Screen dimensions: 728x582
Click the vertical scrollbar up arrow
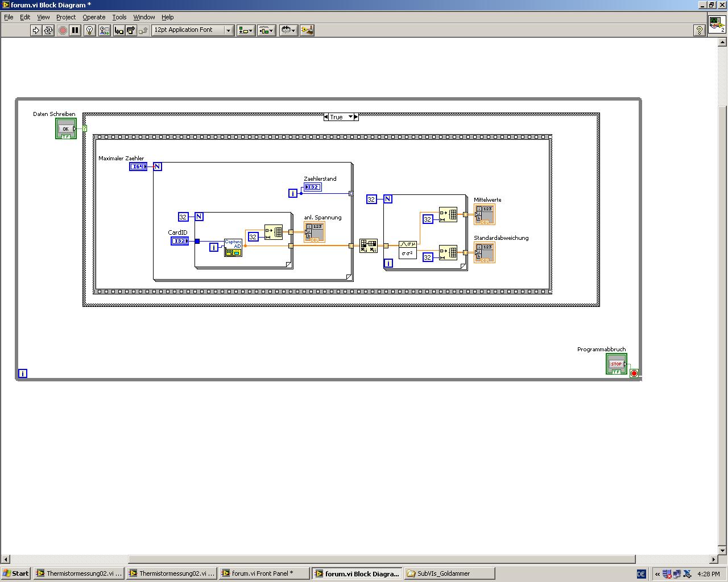(x=723, y=43)
